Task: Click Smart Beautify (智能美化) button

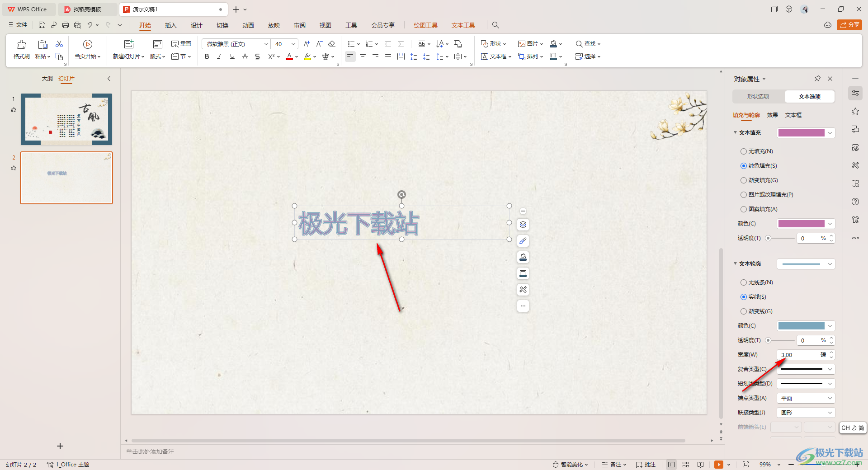Action: [x=570, y=465]
